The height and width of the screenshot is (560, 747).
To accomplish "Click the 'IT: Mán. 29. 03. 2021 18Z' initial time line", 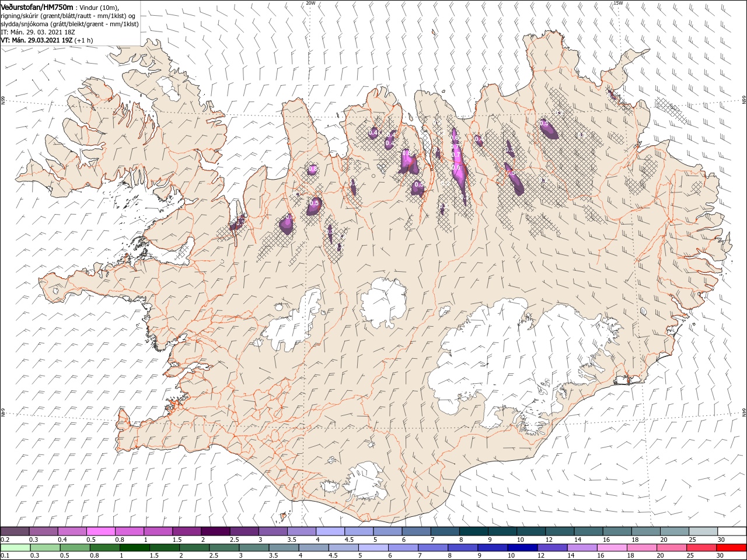I will [x=39, y=32].
